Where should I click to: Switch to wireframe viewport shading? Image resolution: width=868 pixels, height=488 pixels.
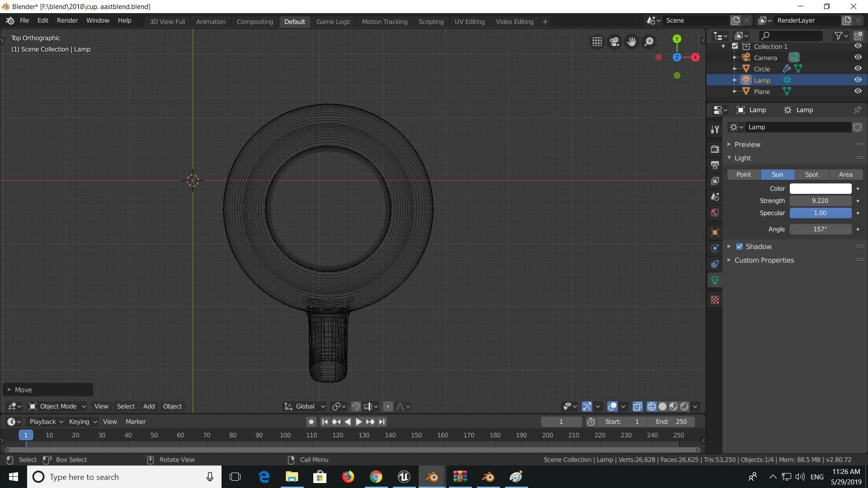pyautogui.click(x=651, y=406)
